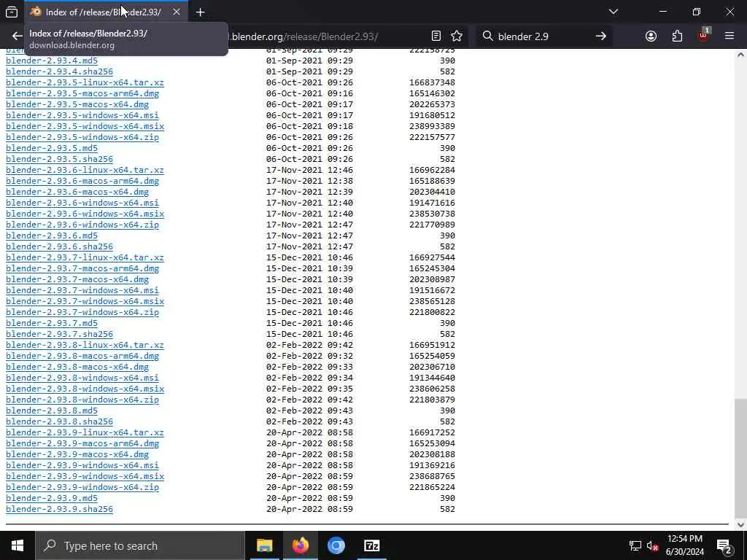Download blender-2.93.9-windows-x64.msix
The image size is (747, 560).
tap(85, 476)
